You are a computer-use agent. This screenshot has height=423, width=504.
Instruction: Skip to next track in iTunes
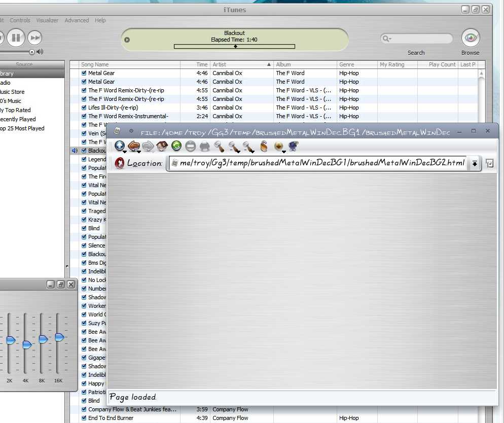(34, 38)
